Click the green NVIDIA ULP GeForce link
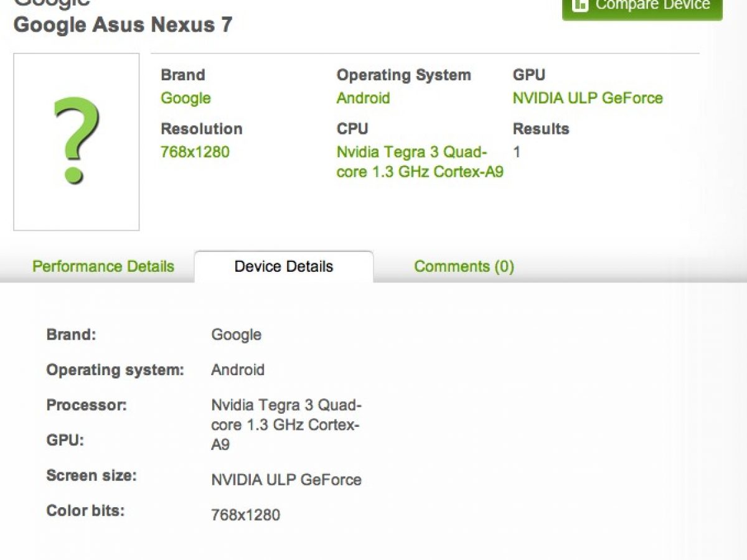This screenshot has width=747, height=560. tap(587, 98)
